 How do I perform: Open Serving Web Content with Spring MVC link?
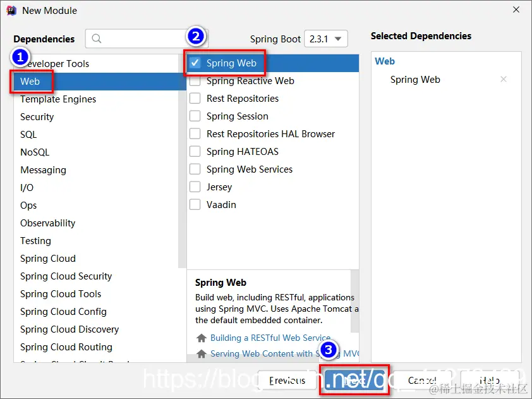tap(284, 354)
